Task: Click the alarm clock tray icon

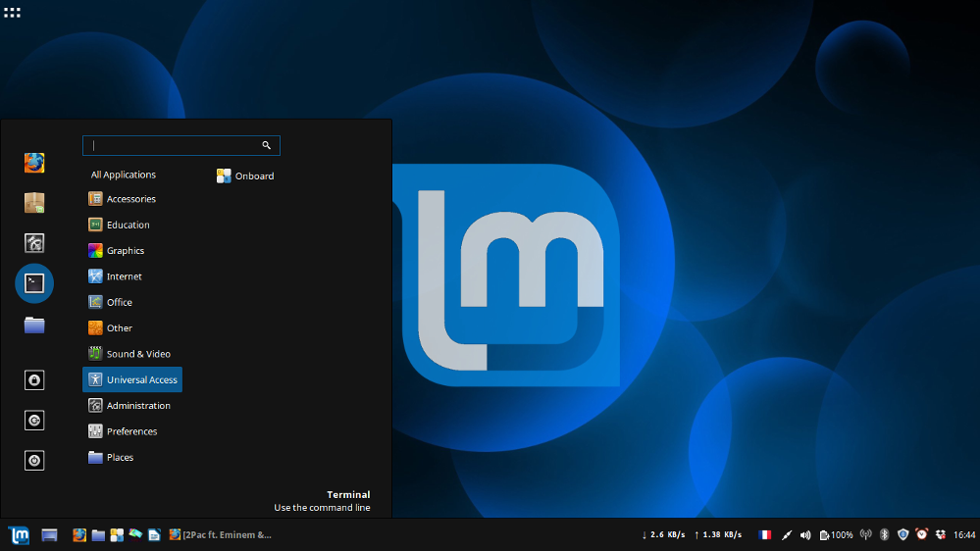Action: (922, 534)
